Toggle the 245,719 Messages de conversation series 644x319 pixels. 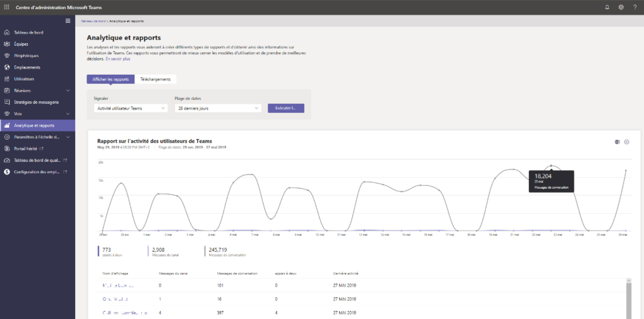coord(226,251)
